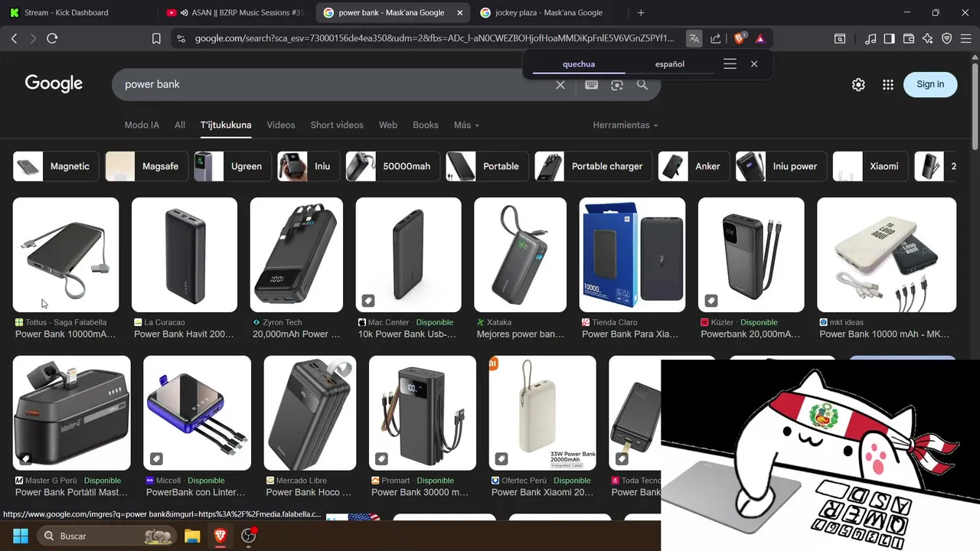Filter images by Xiaomi chip
Image resolution: width=980 pixels, height=551 pixels.
[871, 166]
